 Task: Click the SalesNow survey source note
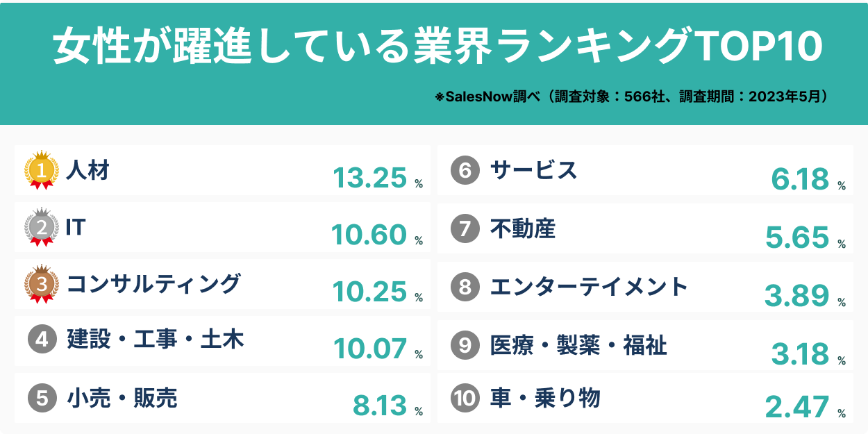click(x=632, y=97)
